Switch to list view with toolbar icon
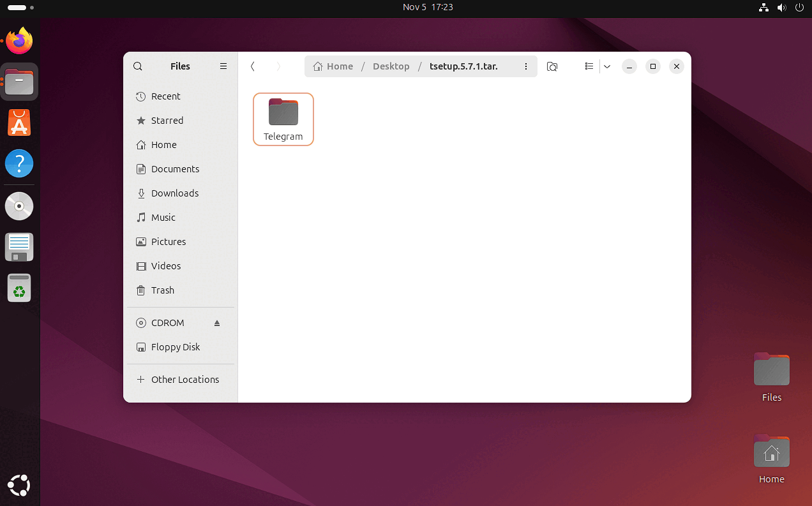812x506 pixels. (589, 66)
